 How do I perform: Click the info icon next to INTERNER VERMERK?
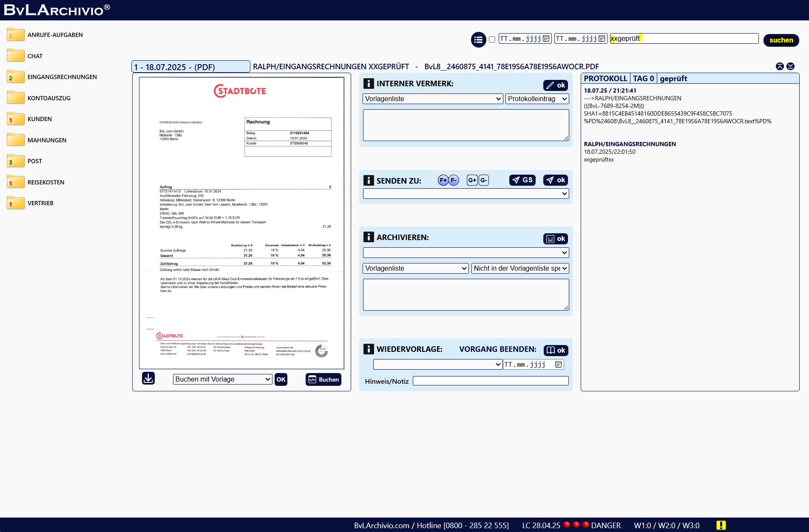click(x=368, y=84)
